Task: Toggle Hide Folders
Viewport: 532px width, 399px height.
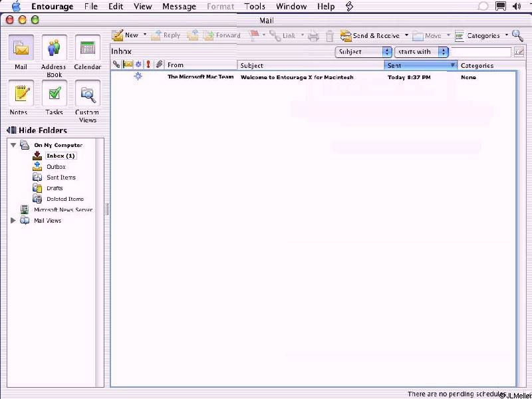Action: pos(37,130)
